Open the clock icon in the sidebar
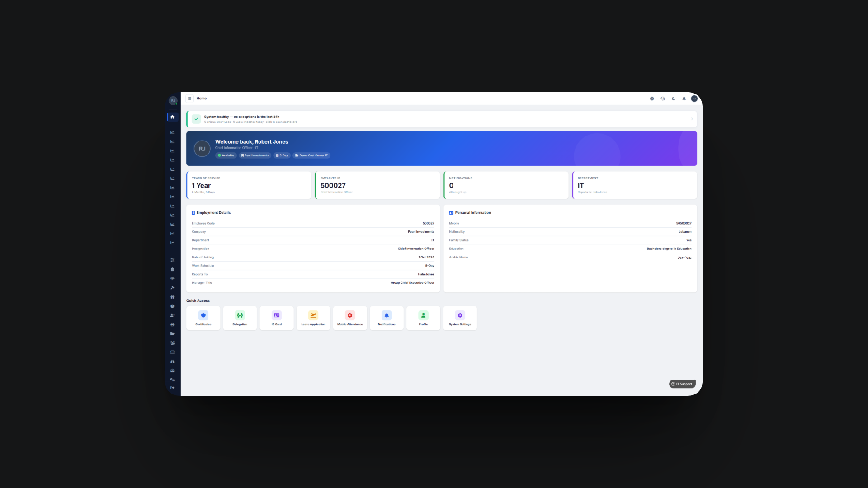This screenshot has height=488, width=868. [172, 306]
